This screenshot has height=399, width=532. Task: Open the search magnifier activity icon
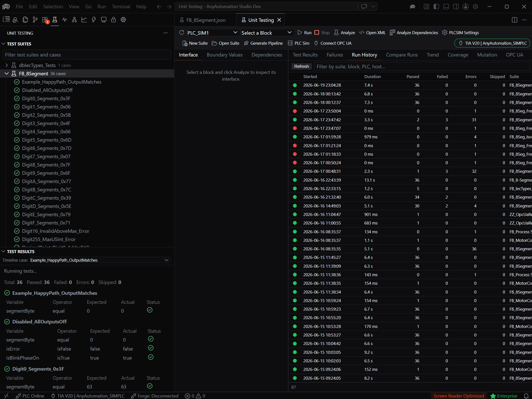pyautogui.click(x=15, y=20)
